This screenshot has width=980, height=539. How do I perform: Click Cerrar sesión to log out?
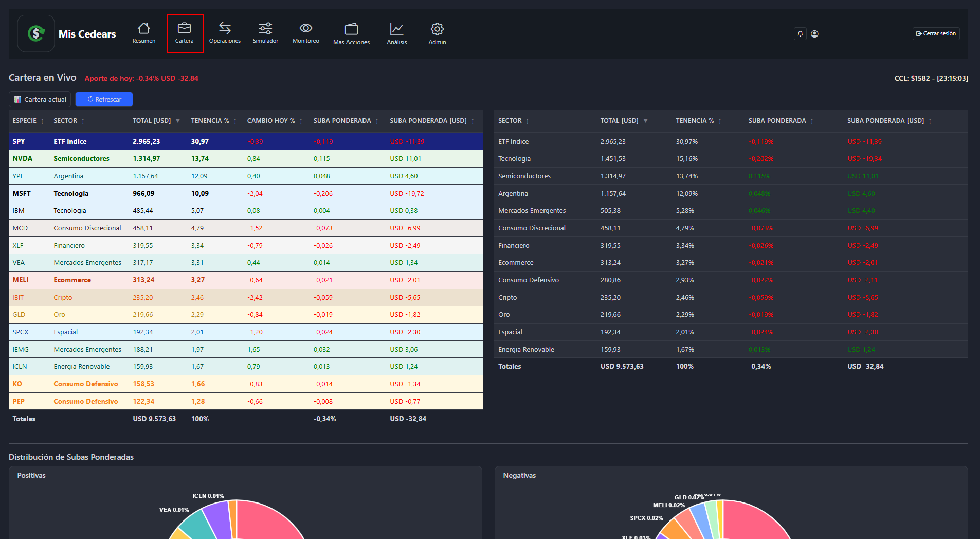(x=936, y=33)
